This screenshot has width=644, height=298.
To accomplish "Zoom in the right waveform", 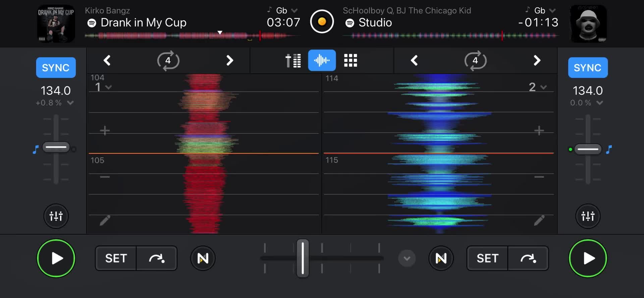I will point(539,130).
